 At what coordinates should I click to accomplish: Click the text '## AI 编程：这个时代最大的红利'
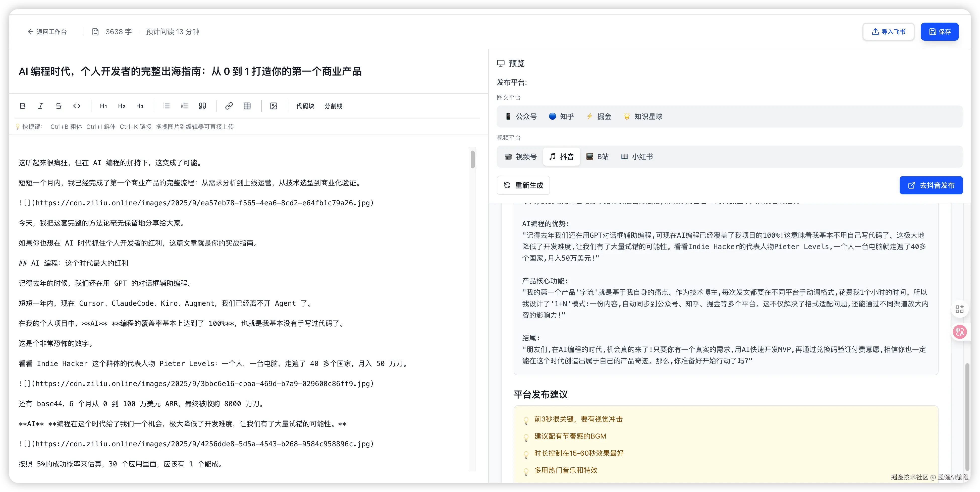[x=73, y=263]
